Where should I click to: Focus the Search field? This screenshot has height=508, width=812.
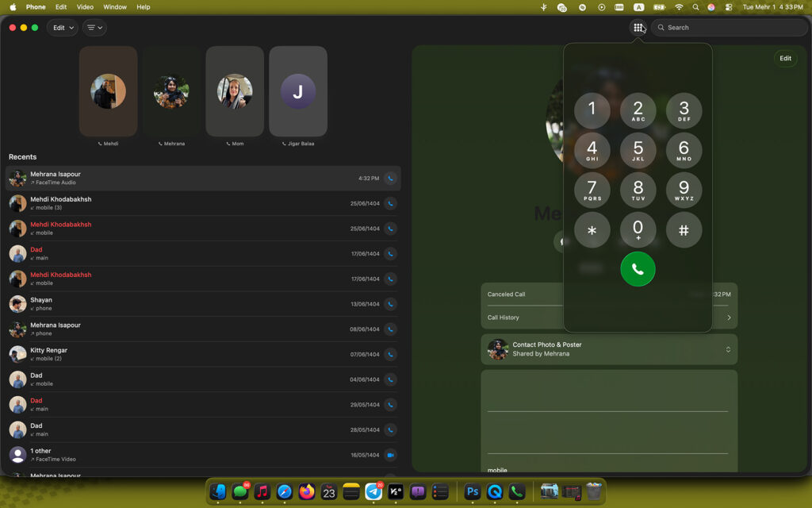click(730, 28)
